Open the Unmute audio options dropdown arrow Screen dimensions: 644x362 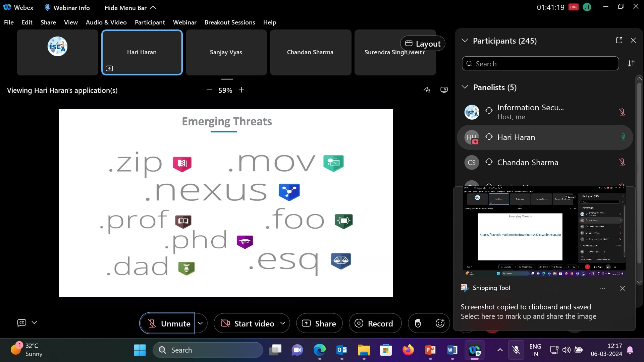click(201, 323)
